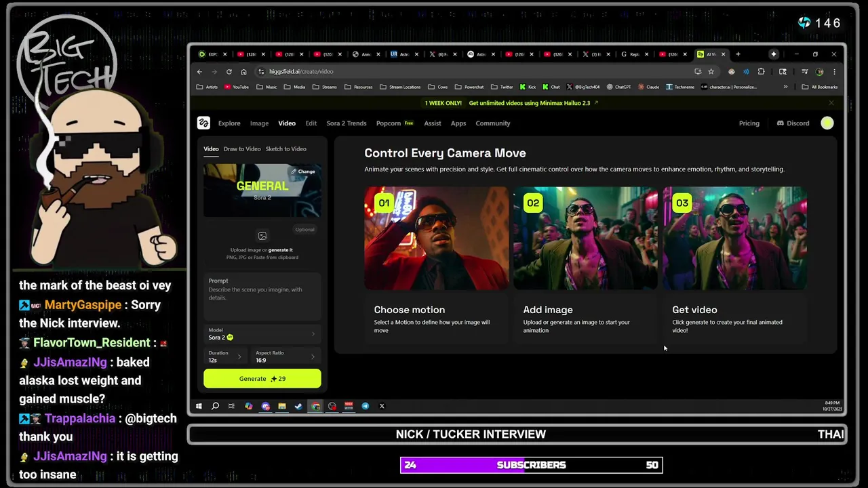Open the Techmeme bookmark
The height and width of the screenshot is (488, 868).
click(680, 87)
